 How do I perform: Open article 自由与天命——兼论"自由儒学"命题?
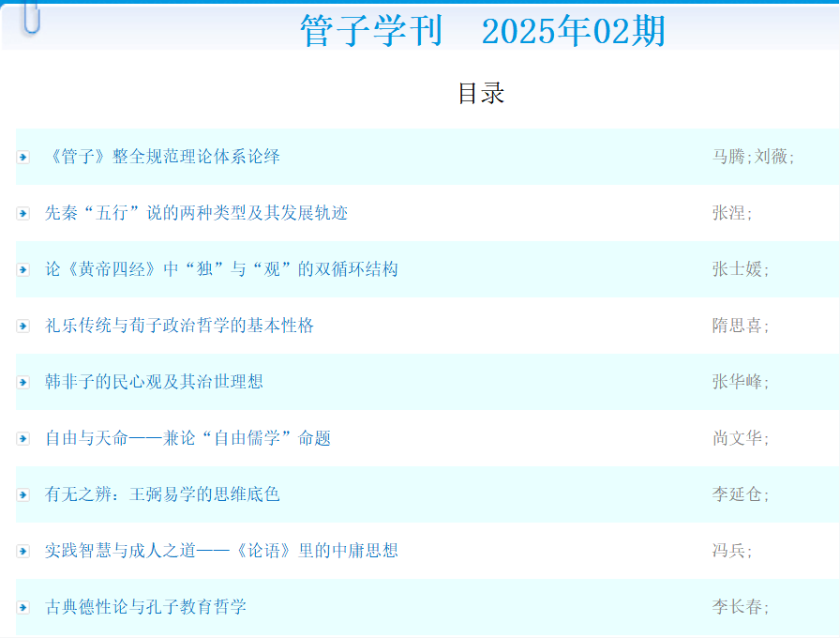187,438
